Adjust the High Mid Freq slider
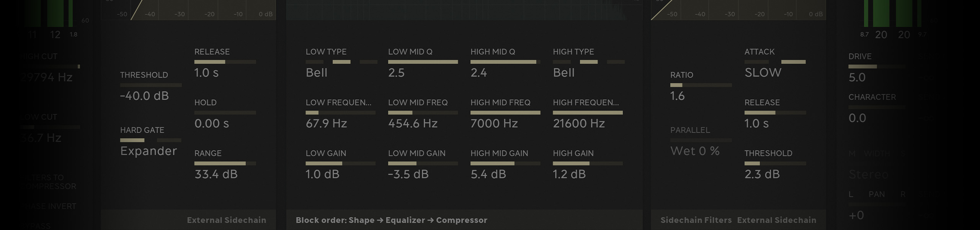Viewport: 980px width, 230px height. click(505, 113)
